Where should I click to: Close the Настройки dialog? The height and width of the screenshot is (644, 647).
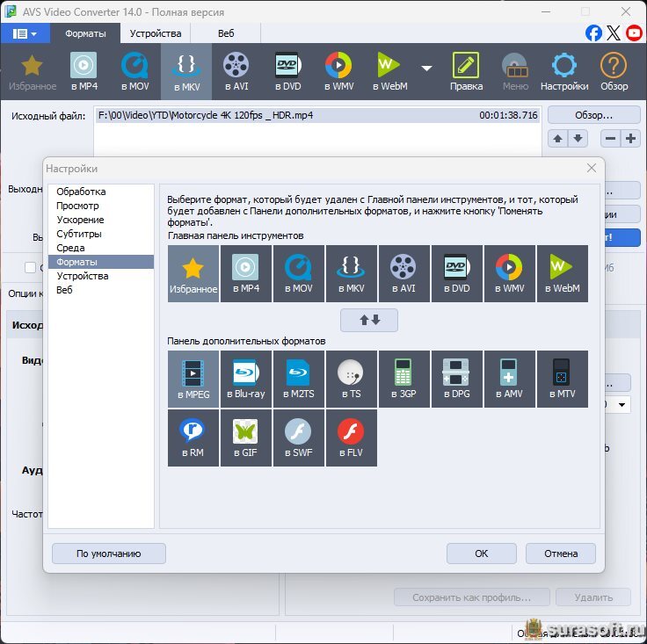click(x=592, y=168)
